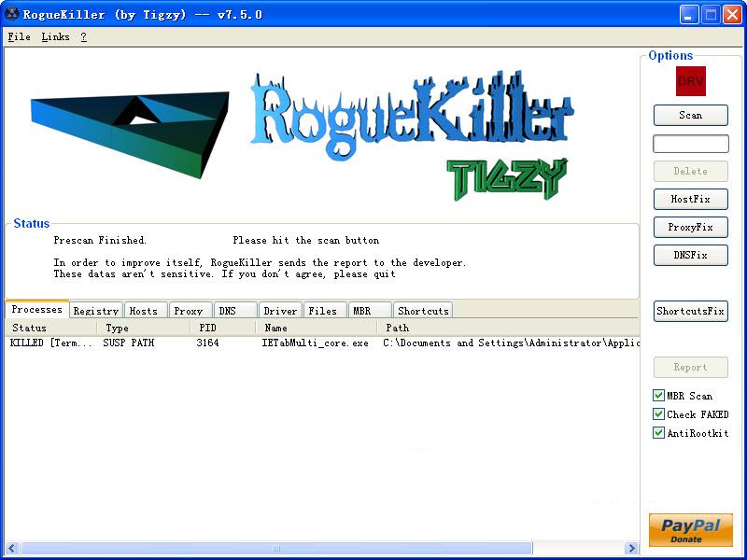The width and height of the screenshot is (747, 560).
Task: Switch to the Shortcuts tab
Action: (422, 310)
